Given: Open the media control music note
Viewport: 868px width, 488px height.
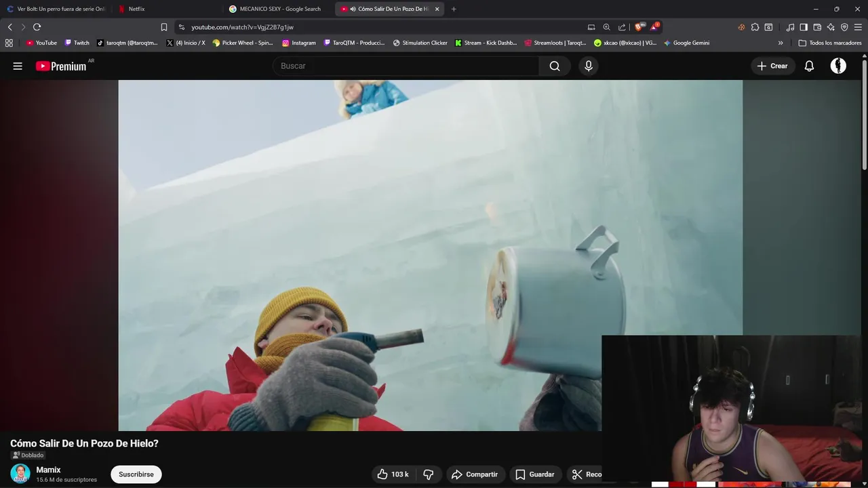Looking at the screenshot, I should tap(790, 27).
